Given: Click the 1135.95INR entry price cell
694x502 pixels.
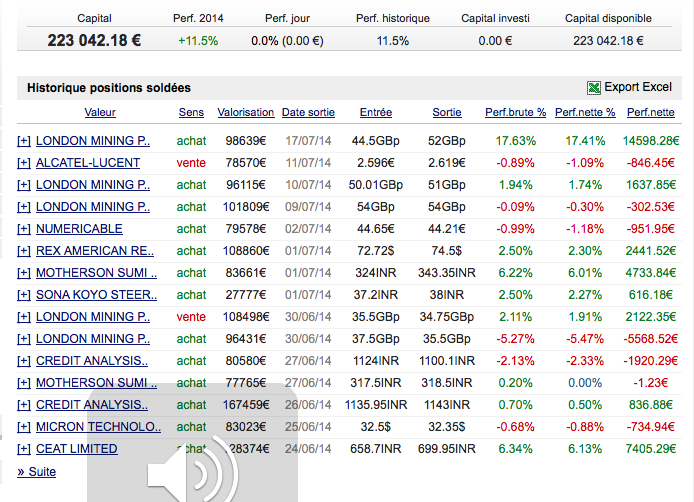Looking at the screenshot, I should [376, 405].
